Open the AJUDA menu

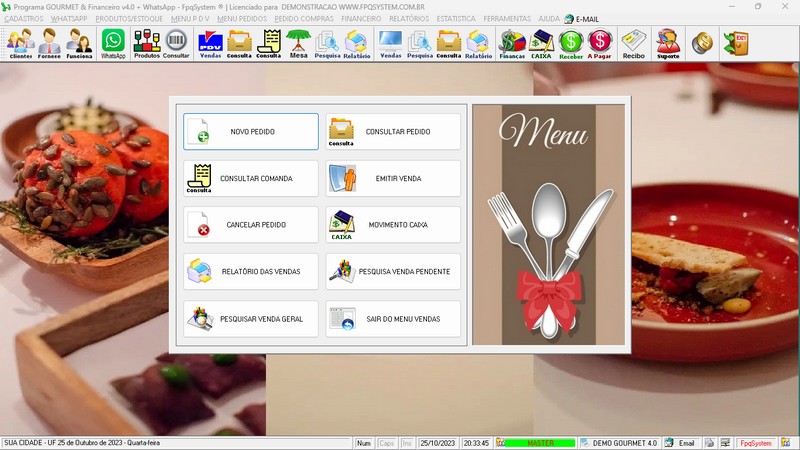tap(549, 19)
